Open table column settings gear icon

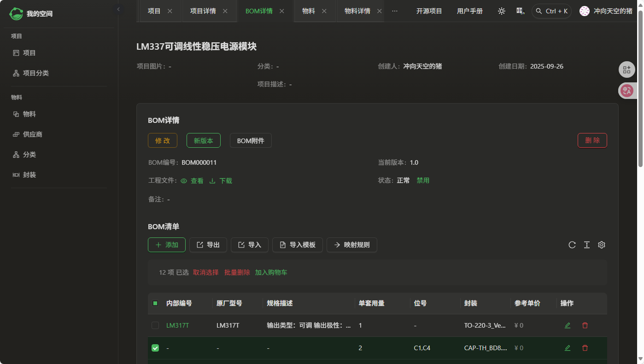coord(602,245)
